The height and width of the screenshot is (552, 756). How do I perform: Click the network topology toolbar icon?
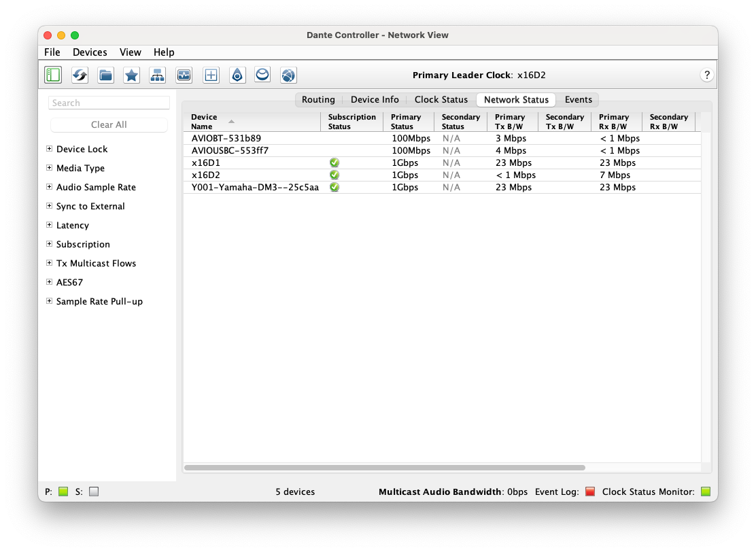click(x=157, y=75)
